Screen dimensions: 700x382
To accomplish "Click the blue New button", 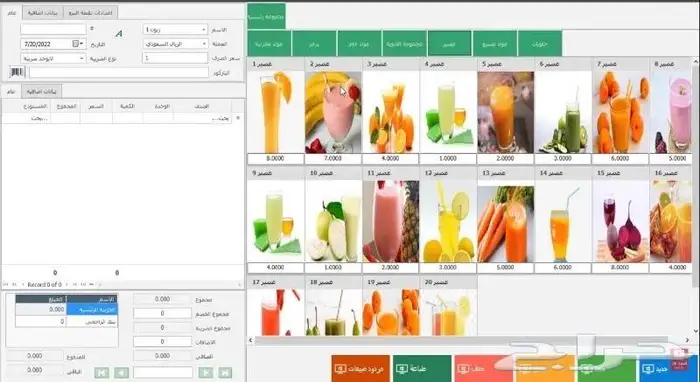I will coord(668,369).
